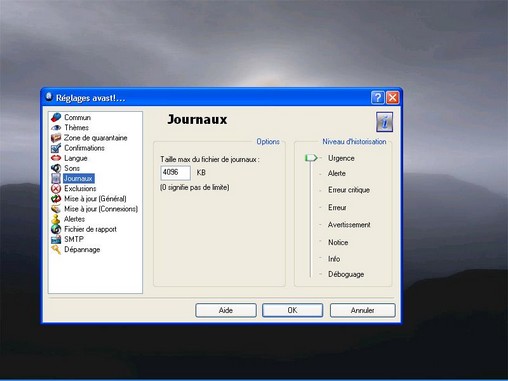Click the Journaux notebook icon
The width and height of the screenshot is (508, 381).
click(x=56, y=178)
